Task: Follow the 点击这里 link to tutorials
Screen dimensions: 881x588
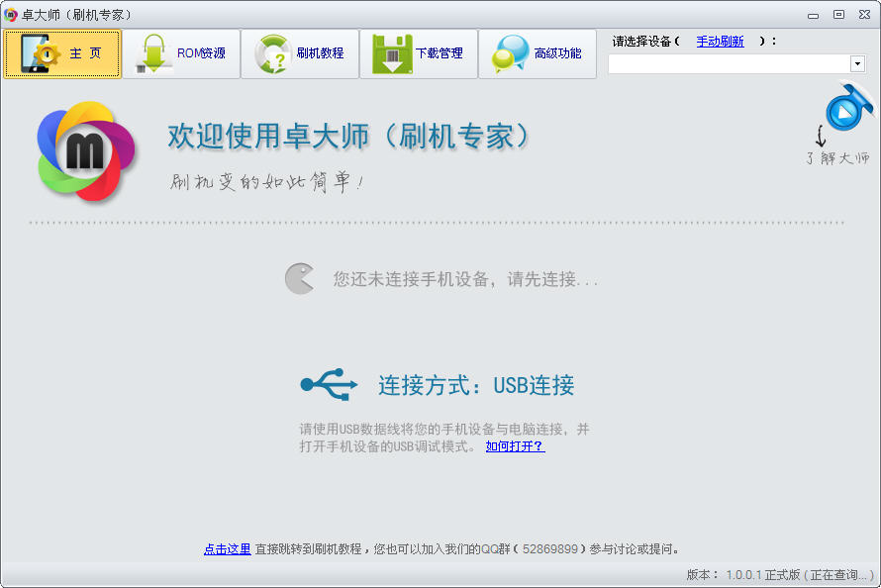Action: click(x=227, y=549)
